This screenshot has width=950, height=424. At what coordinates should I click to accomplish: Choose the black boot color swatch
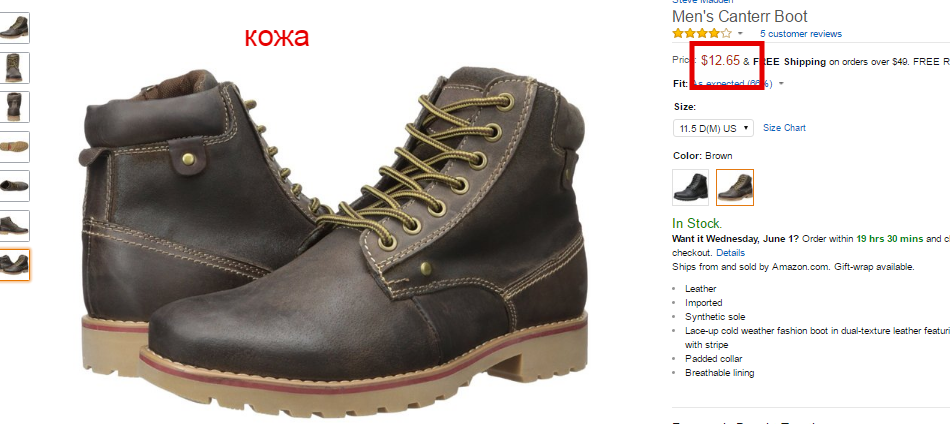pos(691,187)
